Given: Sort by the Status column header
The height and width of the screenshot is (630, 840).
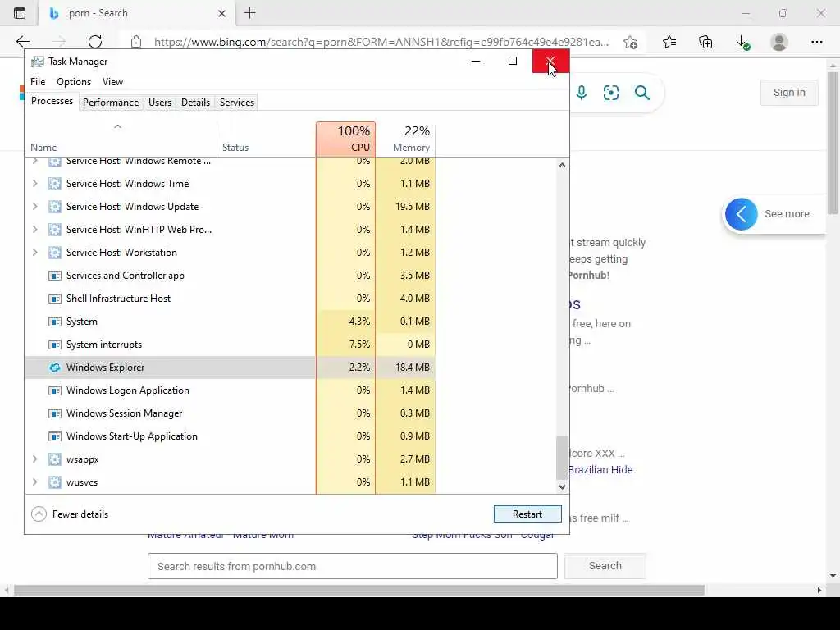Looking at the screenshot, I should click(x=267, y=139).
